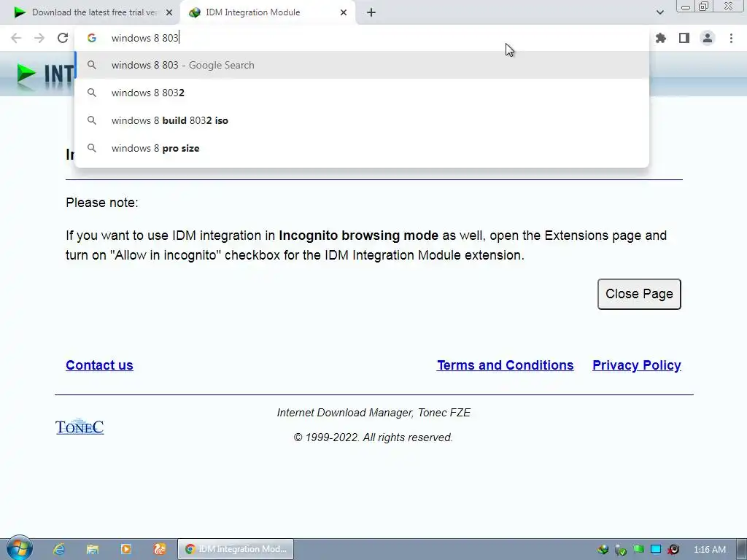Open Chrome's three-dot menu
The width and height of the screenshot is (747, 560).
coord(731,38)
